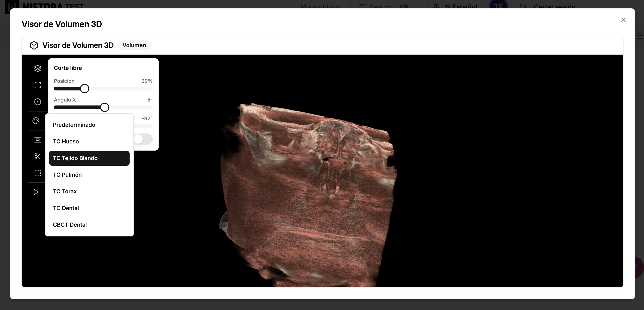Select the rectangular selection tool
Viewport: 644px width, 310px height.
37,173
